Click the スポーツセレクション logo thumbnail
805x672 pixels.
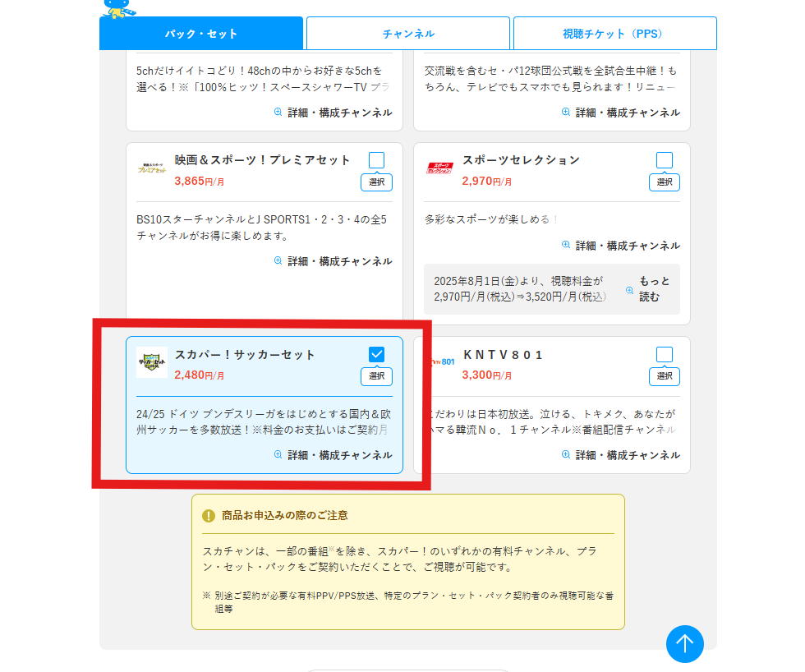440,168
